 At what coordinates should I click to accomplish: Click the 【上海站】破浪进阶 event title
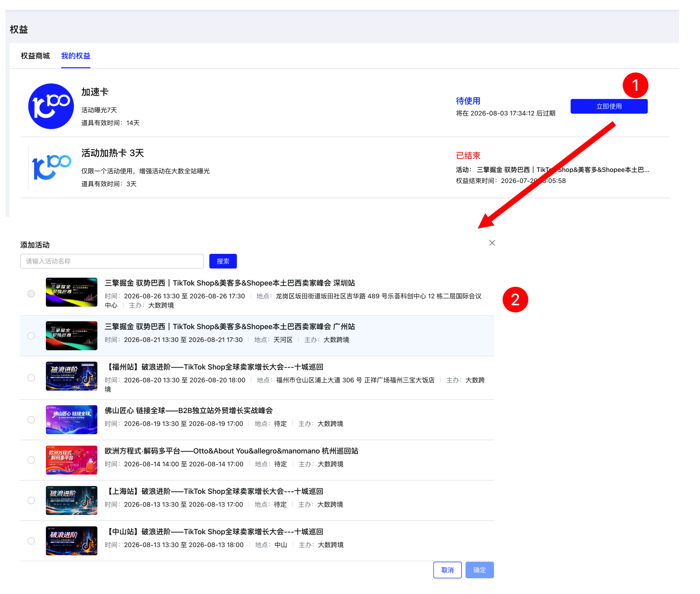(x=214, y=491)
